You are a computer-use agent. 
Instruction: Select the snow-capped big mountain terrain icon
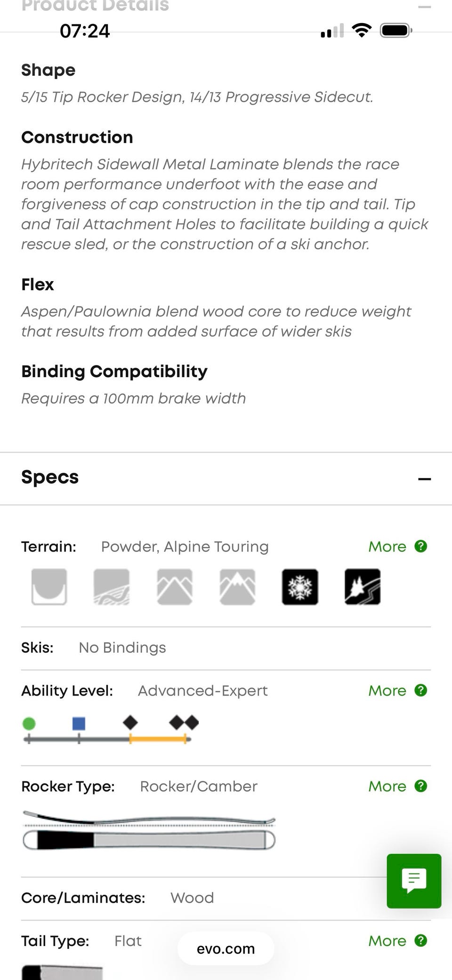click(237, 586)
